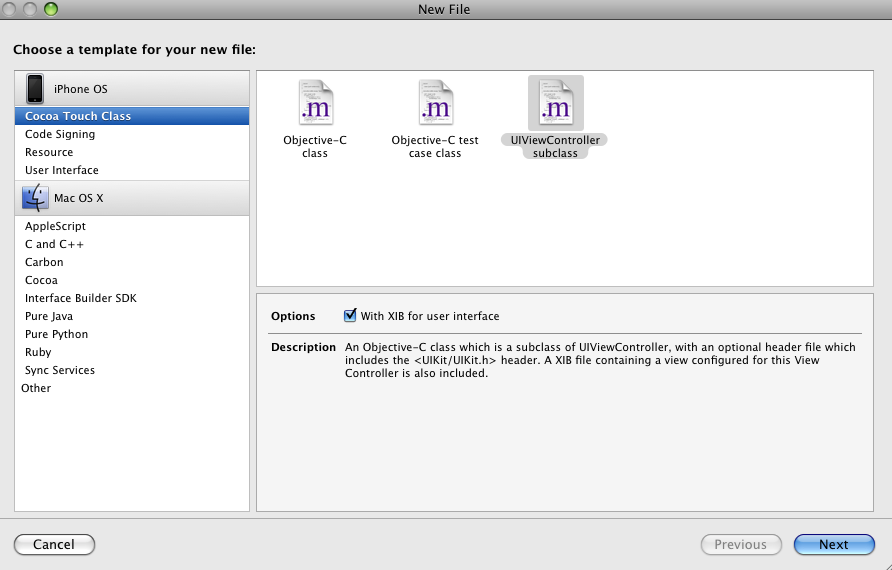Choose the Objective-C test case class template
This screenshot has width=892, height=570.
[435, 119]
